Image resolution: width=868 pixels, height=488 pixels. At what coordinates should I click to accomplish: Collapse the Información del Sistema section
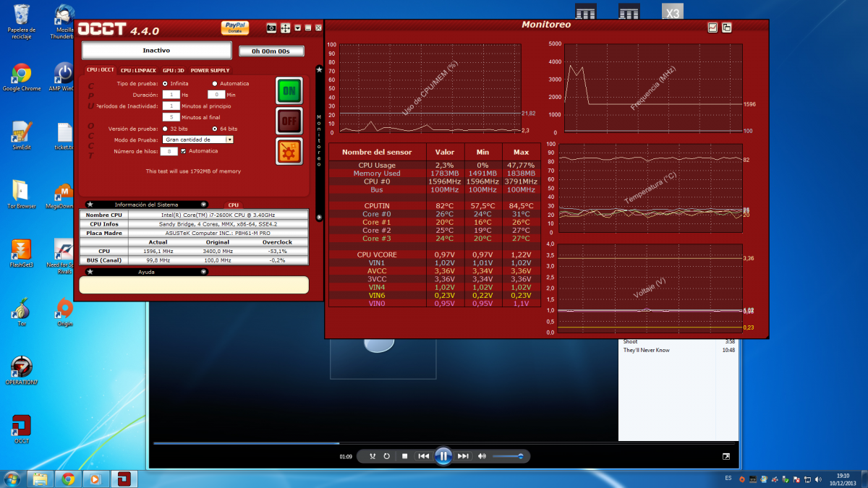click(203, 205)
